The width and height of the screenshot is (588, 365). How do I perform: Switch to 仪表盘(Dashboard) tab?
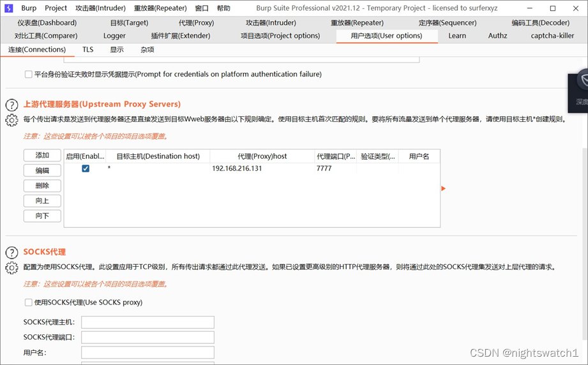coord(47,23)
